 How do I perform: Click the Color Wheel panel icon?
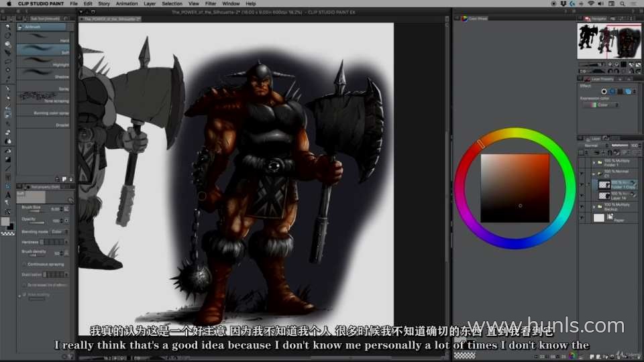click(465, 19)
